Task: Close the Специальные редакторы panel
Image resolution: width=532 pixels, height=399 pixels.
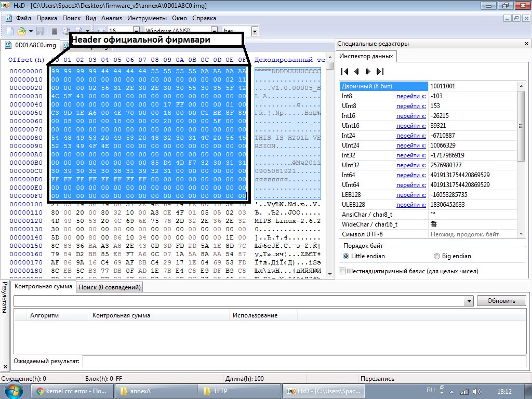Action: [526, 44]
